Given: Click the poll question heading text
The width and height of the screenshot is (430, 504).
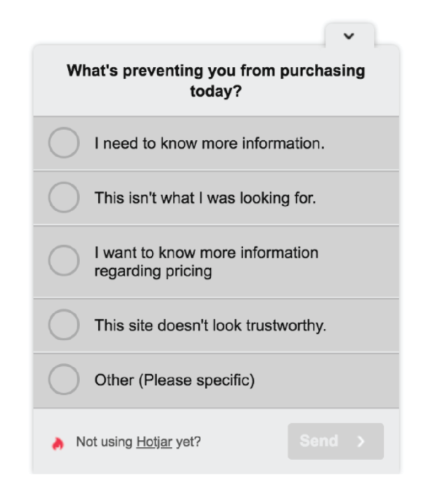Looking at the screenshot, I should click(x=216, y=81).
